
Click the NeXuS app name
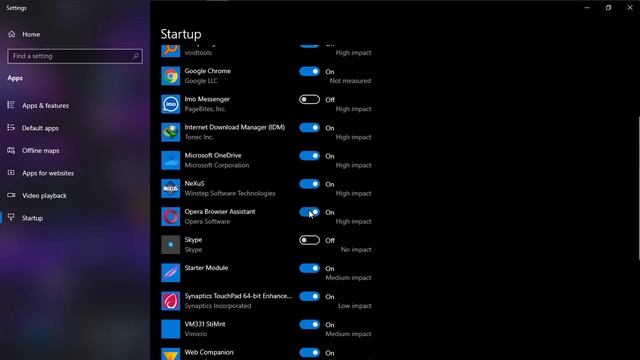(194, 184)
